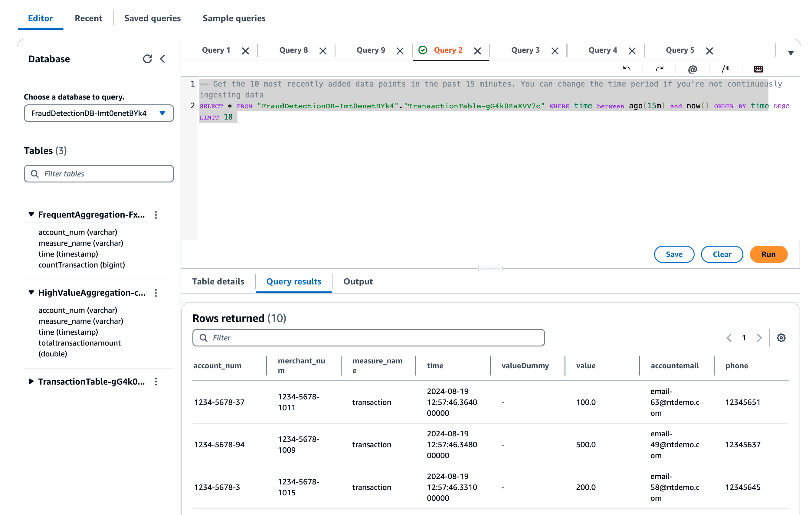The height and width of the screenshot is (515, 812).
Task: Click the undo arrow in editor toolbar
Action: pyautogui.click(x=627, y=69)
